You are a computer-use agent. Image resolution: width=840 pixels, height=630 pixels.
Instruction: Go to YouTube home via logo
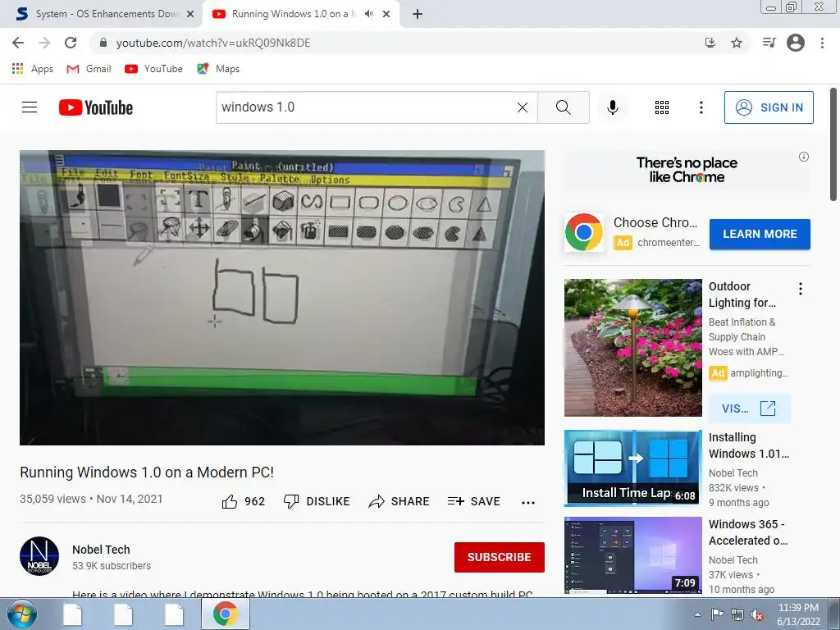(x=96, y=107)
